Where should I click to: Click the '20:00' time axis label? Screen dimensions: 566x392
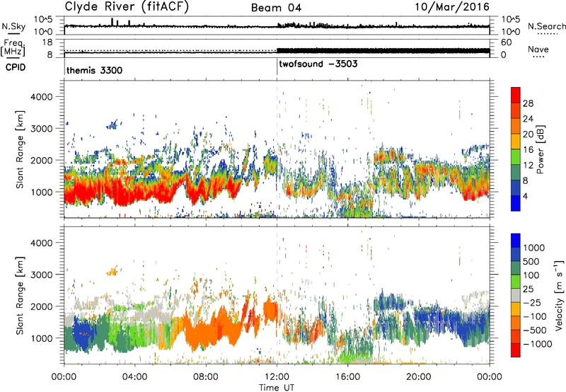[x=419, y=377]
